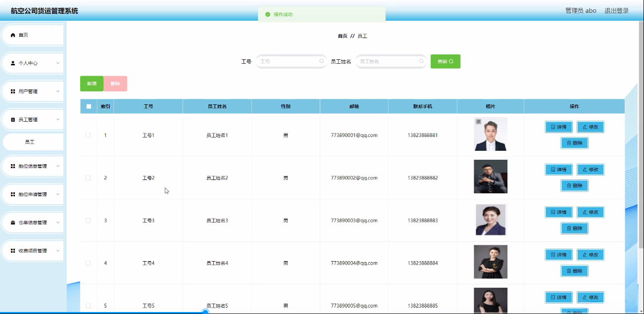Image resolution: width=644 pixels, height=314 pixels.
Task: Check the checkbox for row 工号5
Action: tap(88, 306)
